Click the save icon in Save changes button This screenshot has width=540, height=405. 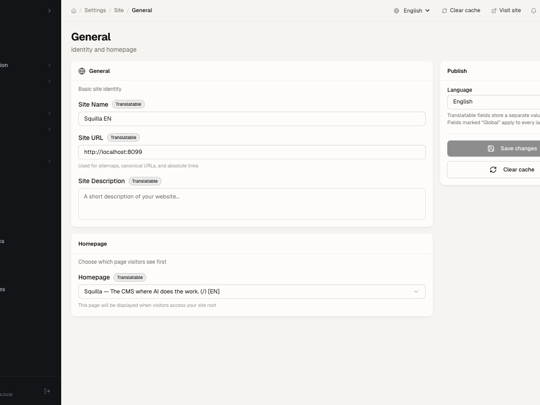click(491, 148)
